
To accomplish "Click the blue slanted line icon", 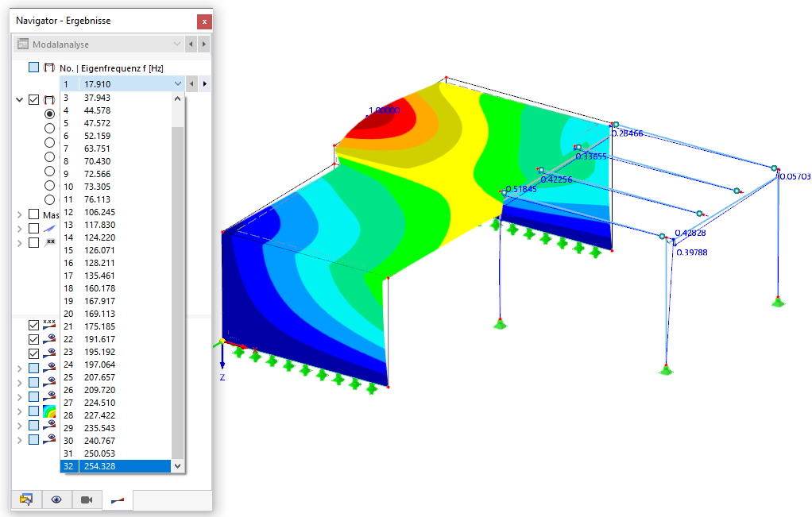I will pos(49,228).
